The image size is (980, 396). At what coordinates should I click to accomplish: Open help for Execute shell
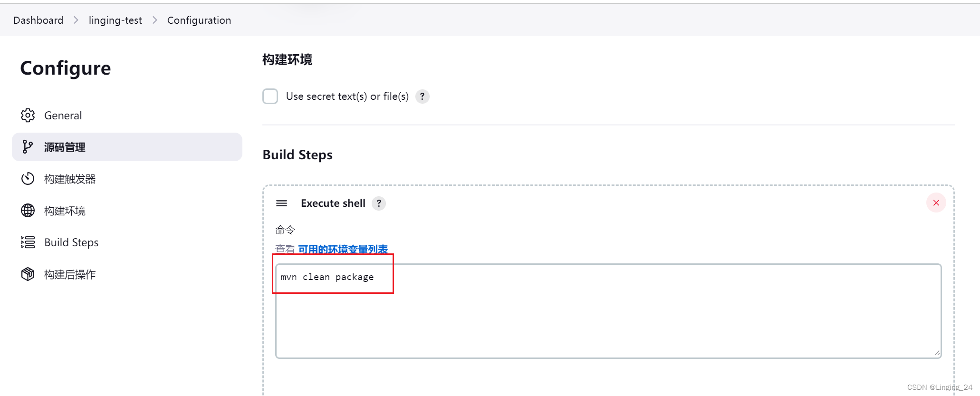379,203
